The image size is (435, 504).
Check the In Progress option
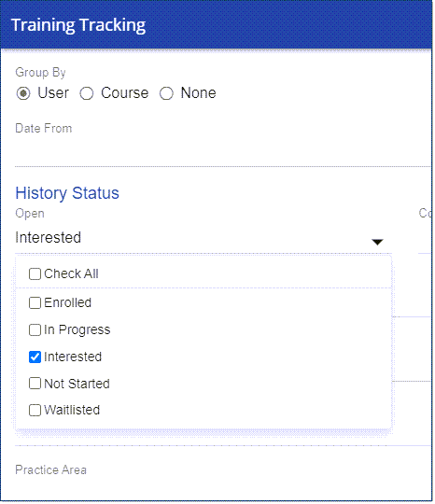coord(35,329)
